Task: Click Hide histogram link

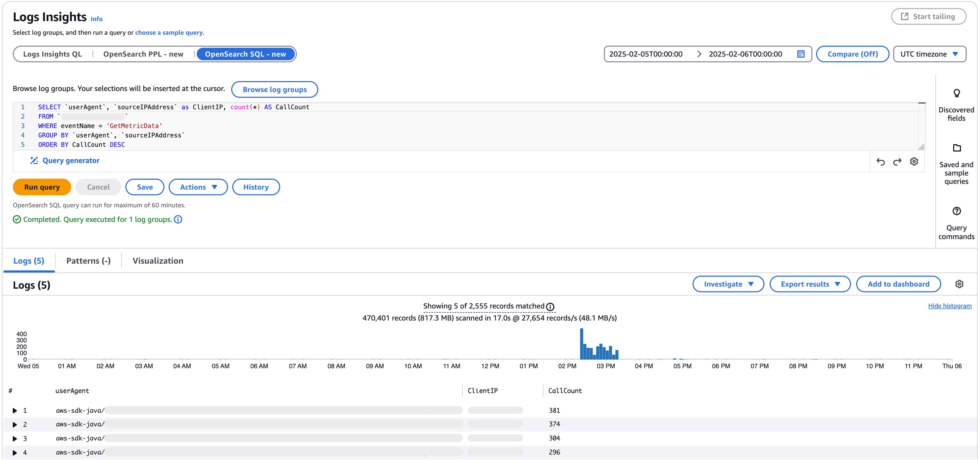Action: pos(950,306)
